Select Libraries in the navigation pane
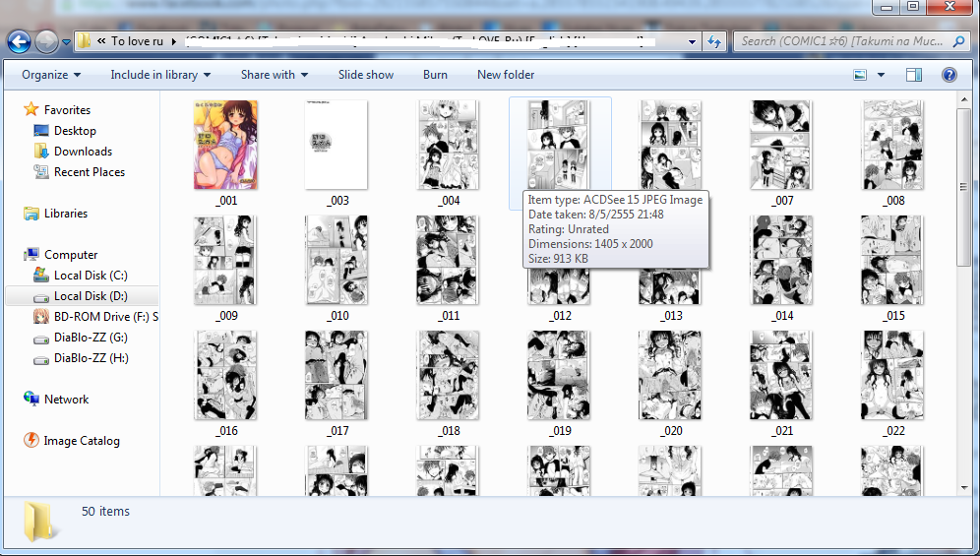The image size is (980, 556). click(66, 213)
